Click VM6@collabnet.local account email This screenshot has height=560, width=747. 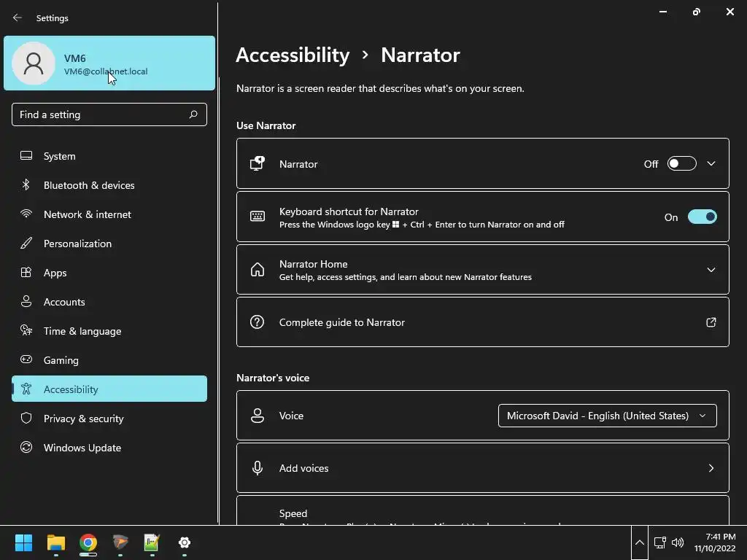coord(106,71)
